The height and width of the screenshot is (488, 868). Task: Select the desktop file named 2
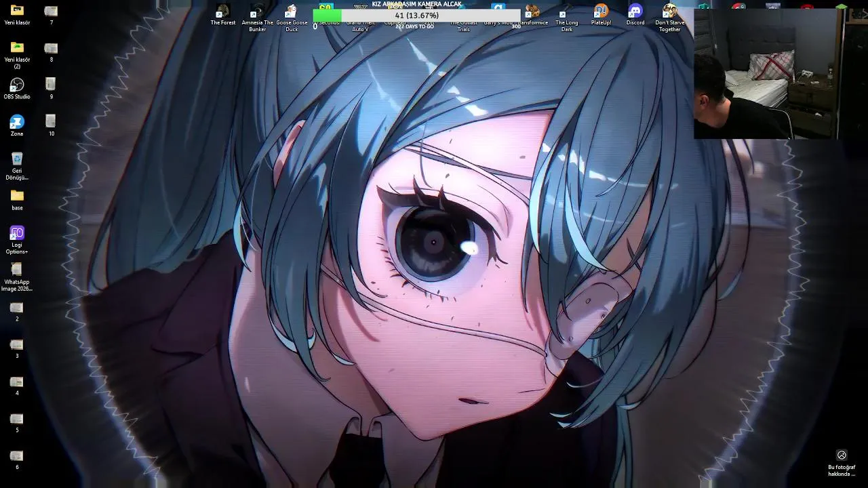coord(17,312)
